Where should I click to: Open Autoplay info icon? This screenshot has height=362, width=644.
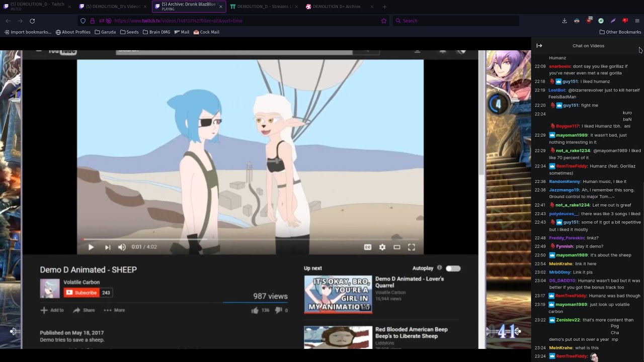(439, 268)
